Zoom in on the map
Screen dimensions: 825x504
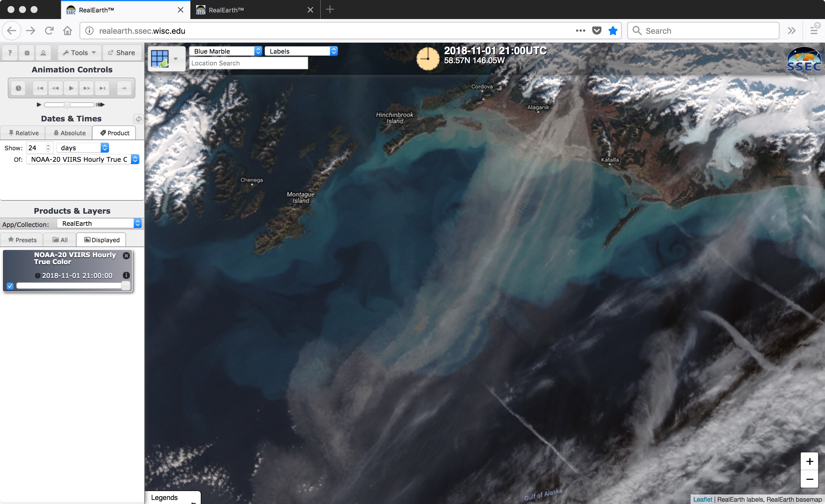click(x=809, y=461)
